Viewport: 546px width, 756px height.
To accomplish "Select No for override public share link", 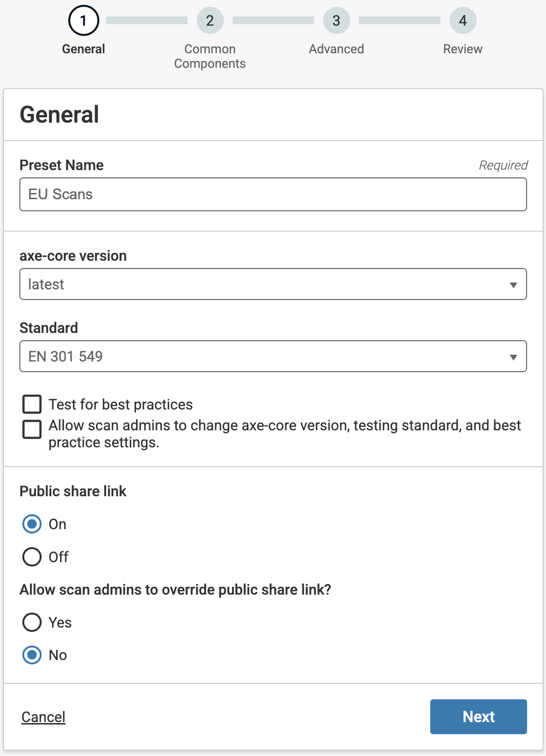I will pos(32,655).
